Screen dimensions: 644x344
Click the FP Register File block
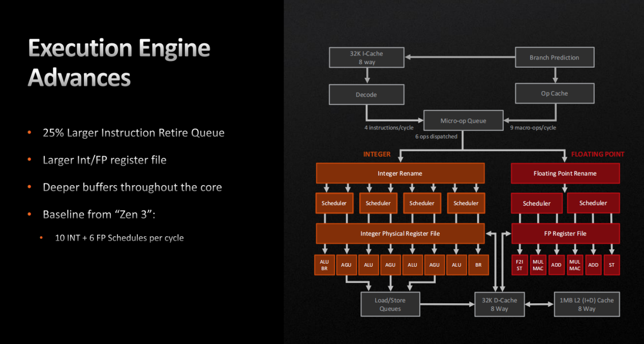point(565,234)
